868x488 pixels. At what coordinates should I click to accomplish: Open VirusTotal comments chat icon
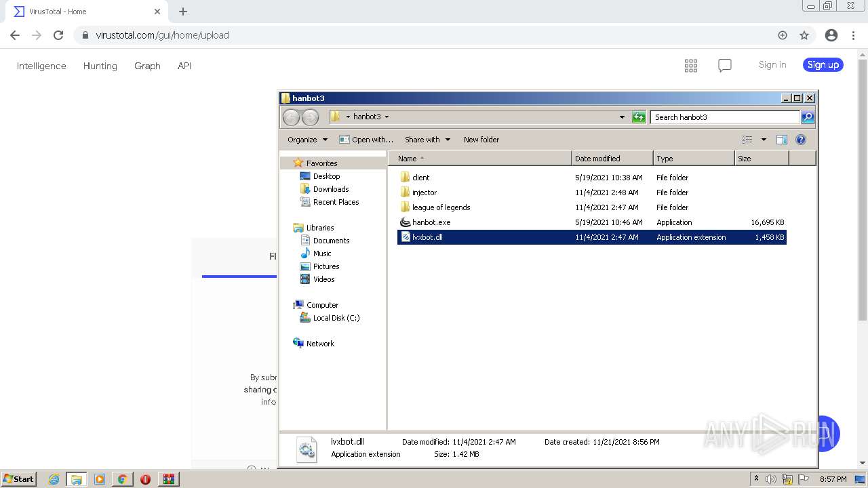(x=725, y=66)
